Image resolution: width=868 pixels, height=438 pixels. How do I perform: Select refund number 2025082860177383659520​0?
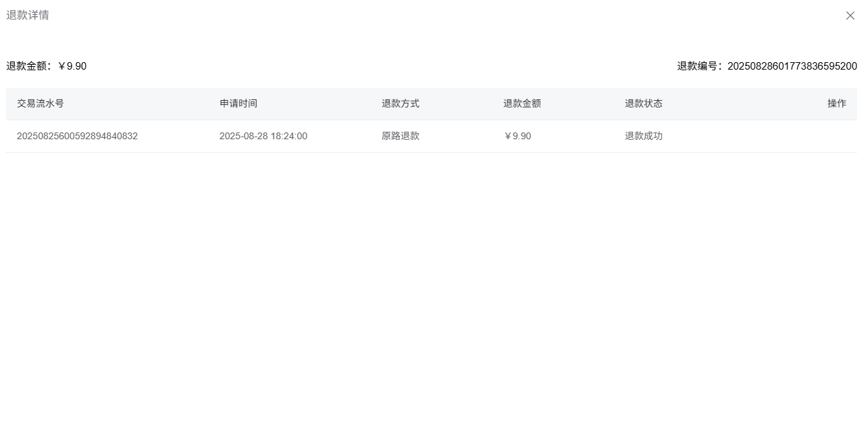point(792,66)
